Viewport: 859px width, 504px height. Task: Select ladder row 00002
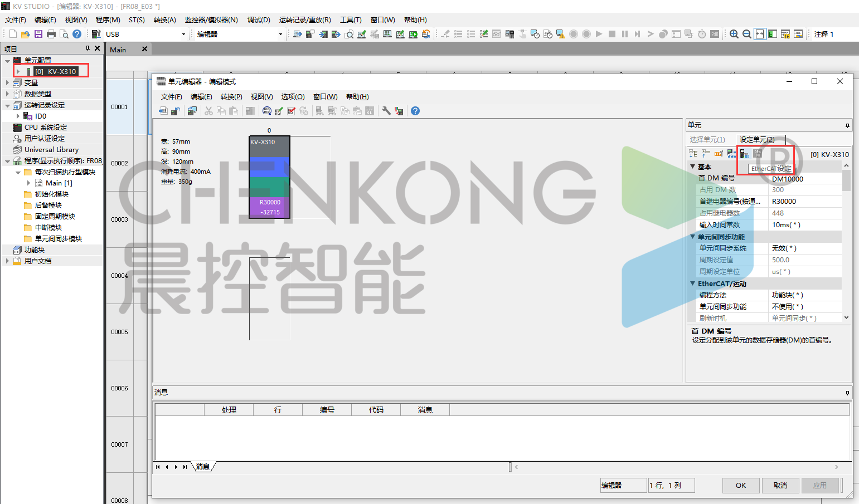pos(119,163)
